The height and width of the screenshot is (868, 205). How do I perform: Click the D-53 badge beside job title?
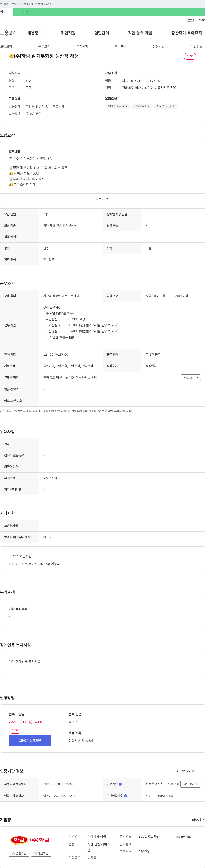point(190,56)
